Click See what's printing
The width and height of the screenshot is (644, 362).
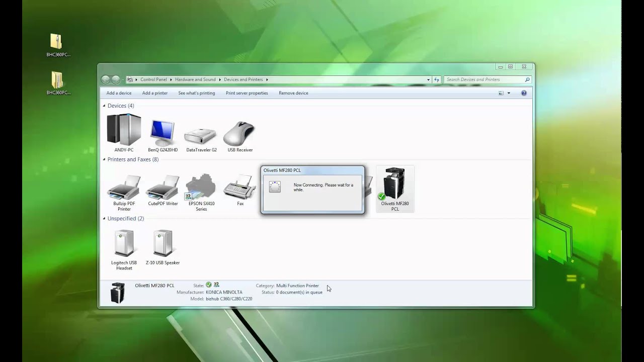196,93
